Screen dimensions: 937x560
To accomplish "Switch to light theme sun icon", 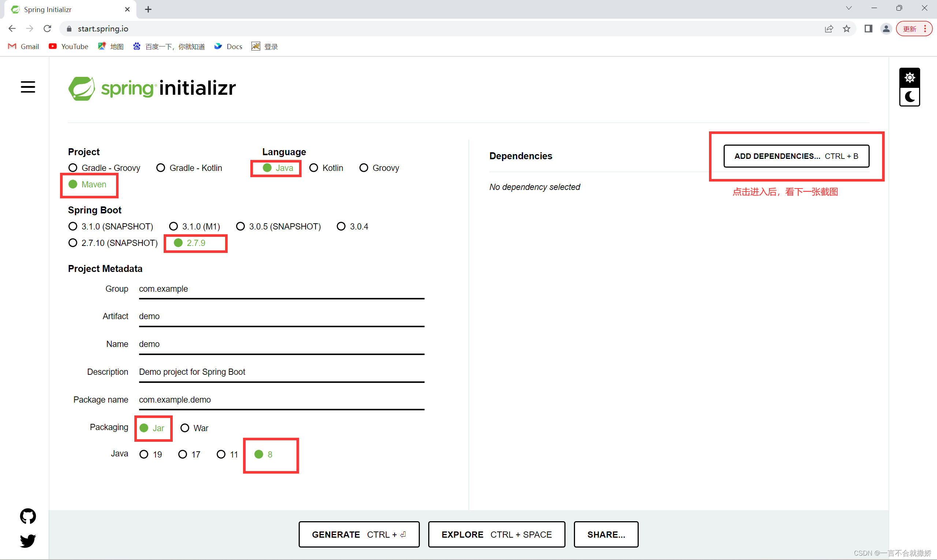I will (910, 78).
